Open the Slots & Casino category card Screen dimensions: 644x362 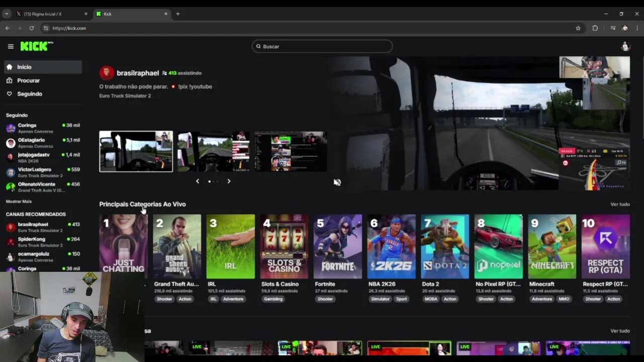coord(284,246)
